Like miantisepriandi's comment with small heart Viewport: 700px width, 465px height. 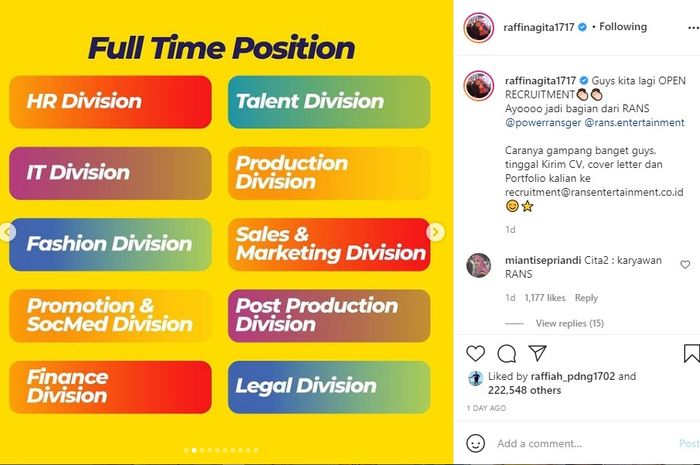coord(685,265)
